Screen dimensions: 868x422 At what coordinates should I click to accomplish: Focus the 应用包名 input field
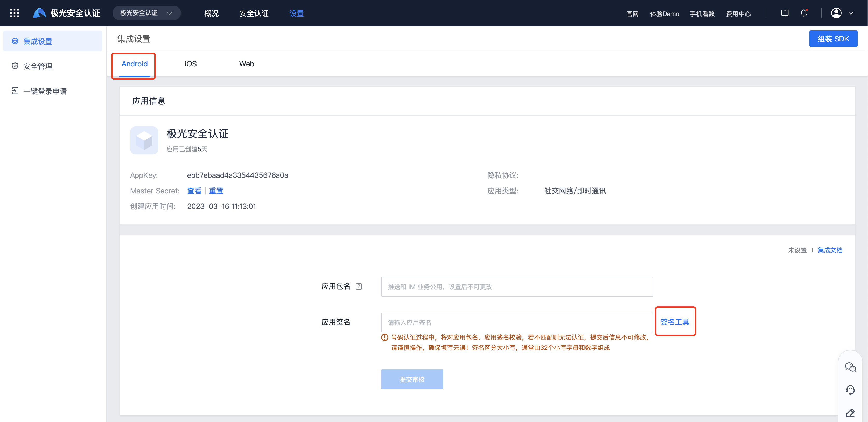pos(517,287)
